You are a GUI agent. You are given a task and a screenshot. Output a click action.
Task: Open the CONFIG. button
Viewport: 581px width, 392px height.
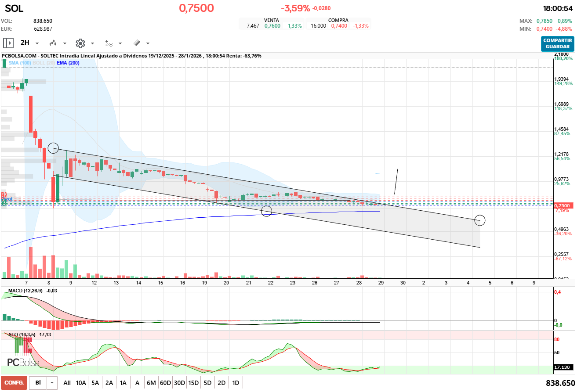tap(14, 383)
